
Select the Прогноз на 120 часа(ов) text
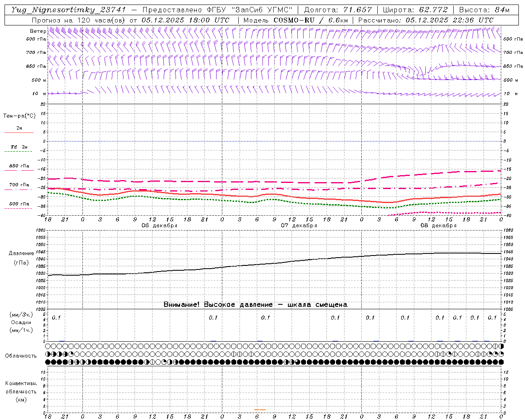coord(79,20)
